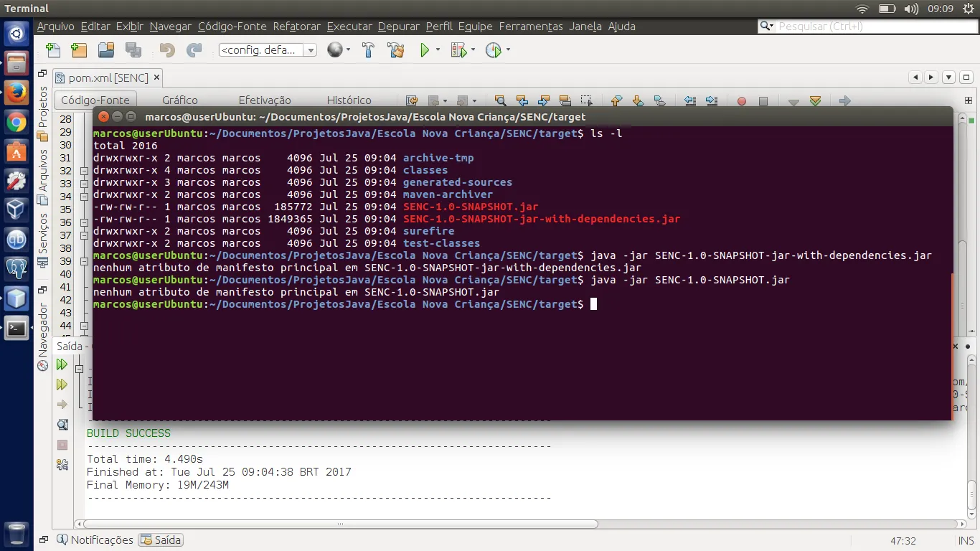Open dropdown arrow beside Debug Project button
980x551 pixels.
473,50
